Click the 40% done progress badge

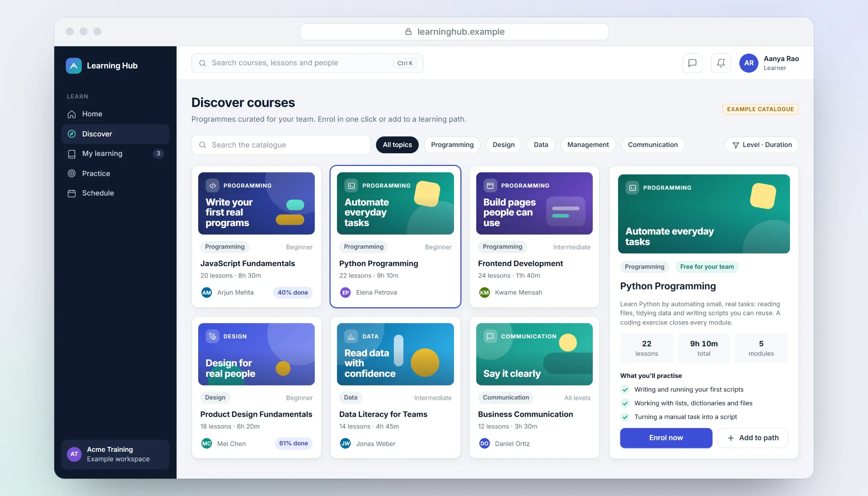[293, 293]
